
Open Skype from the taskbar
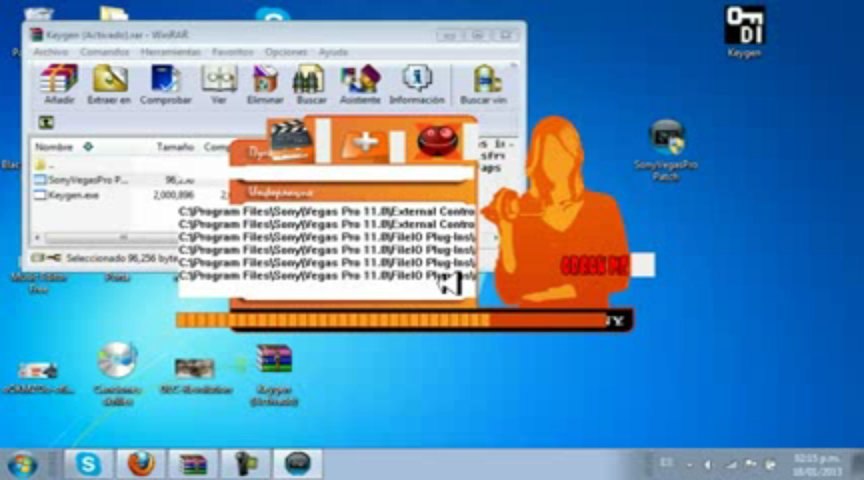(x=88, y=464)
